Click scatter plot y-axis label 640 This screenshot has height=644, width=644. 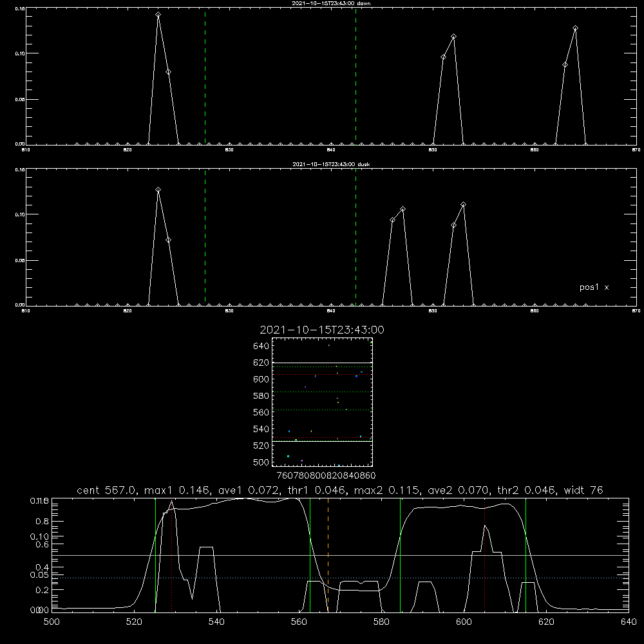click(261, 346)
